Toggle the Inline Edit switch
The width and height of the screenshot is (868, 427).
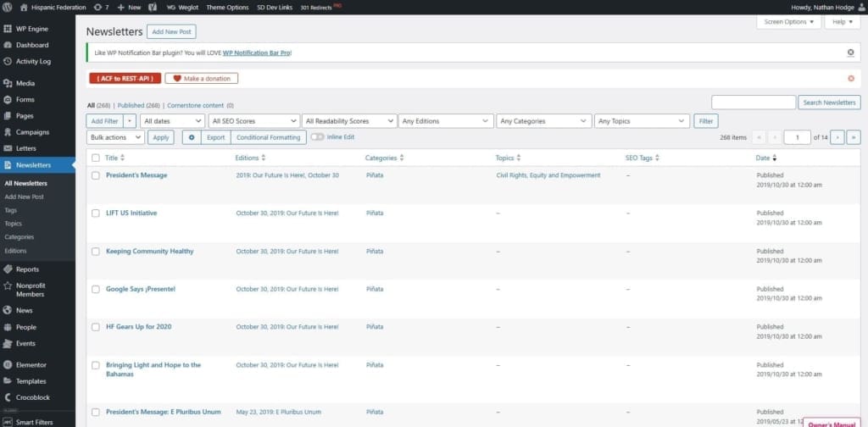(318, 137)
